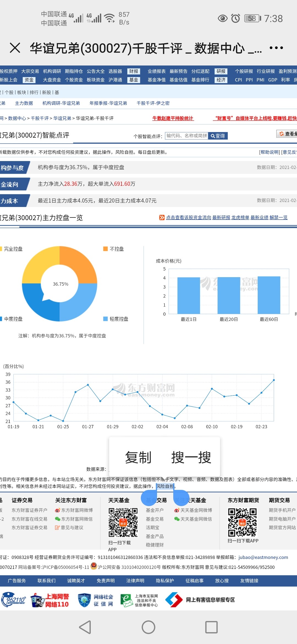Click the 最近20日 cost bar
297x644 pixels.
(229, 295)
